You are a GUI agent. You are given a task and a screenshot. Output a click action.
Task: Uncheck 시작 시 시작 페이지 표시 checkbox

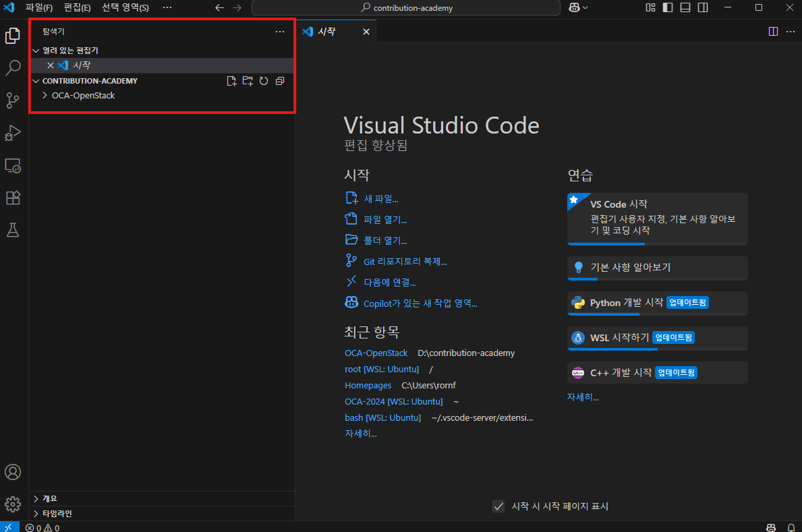pyautogui.click(x=498, y=506)
